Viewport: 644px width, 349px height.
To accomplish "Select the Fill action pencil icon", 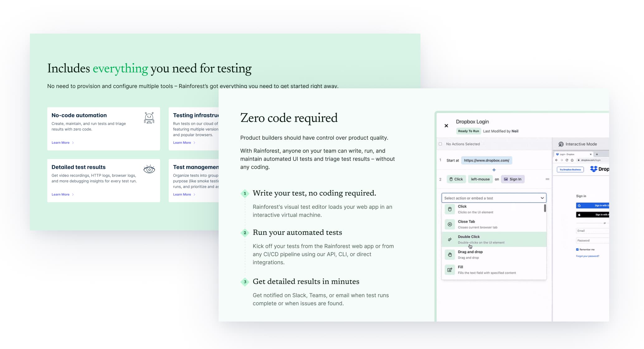I will [450, 270].
